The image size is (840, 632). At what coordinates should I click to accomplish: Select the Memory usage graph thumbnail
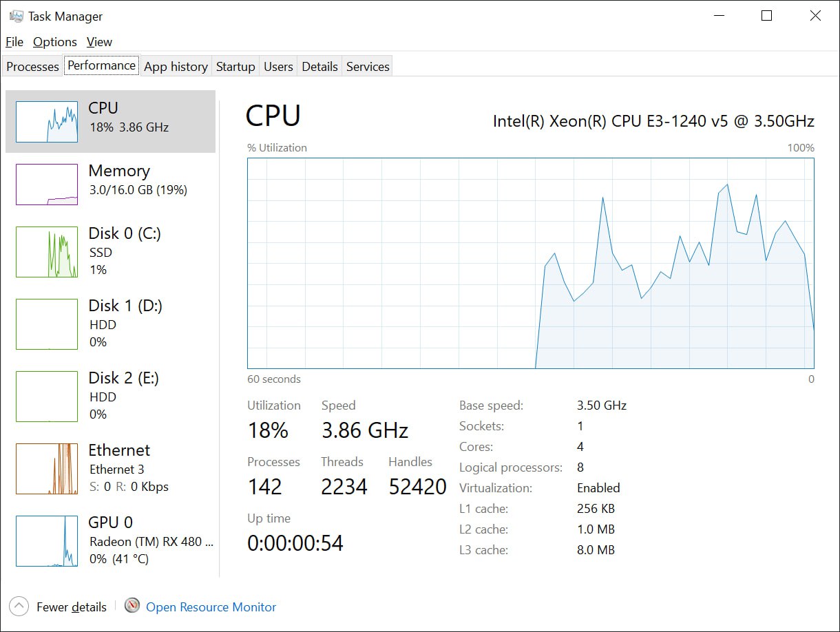[x=47, y=185]
